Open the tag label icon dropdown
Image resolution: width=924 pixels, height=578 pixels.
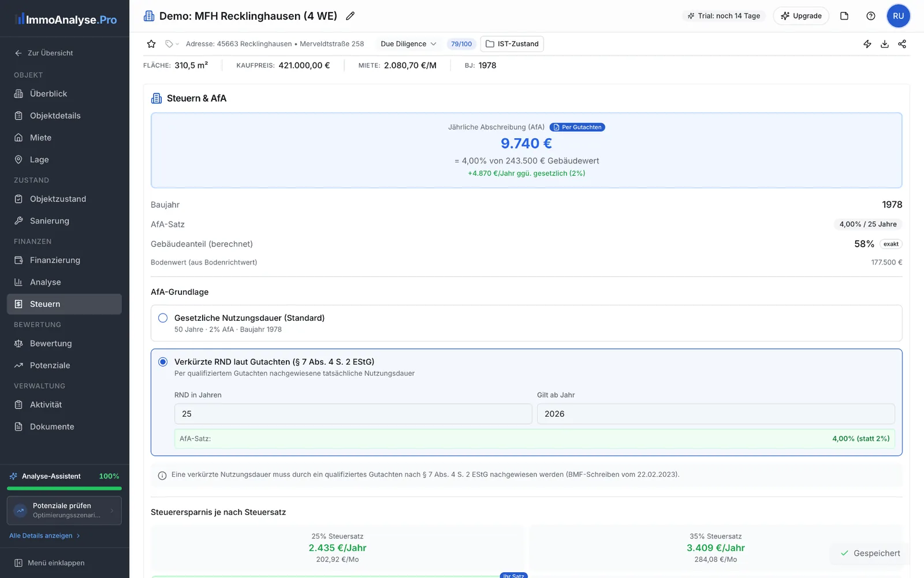click(172, 44)
